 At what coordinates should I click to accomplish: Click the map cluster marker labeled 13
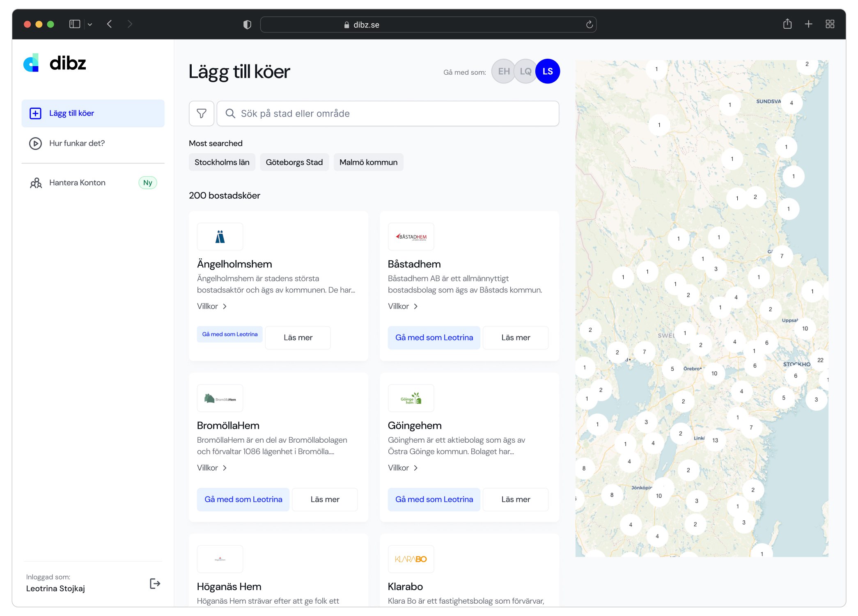click(715, 440)
